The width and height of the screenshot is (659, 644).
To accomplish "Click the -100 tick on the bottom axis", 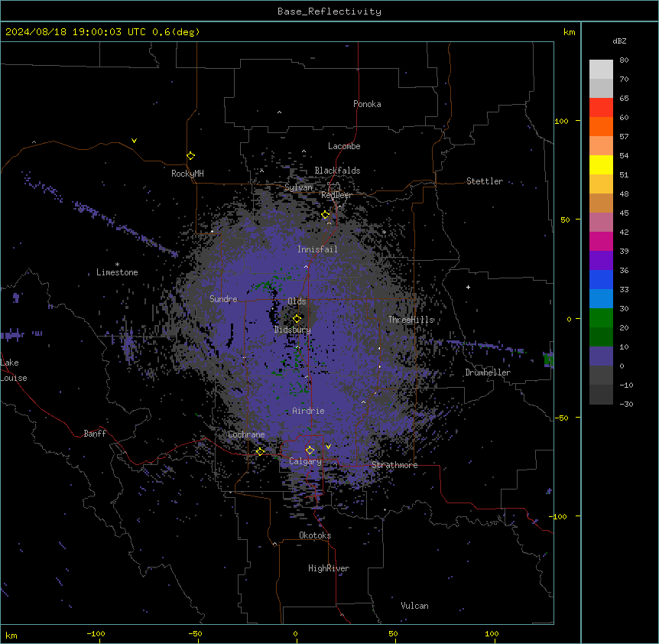I will [96, 633].
